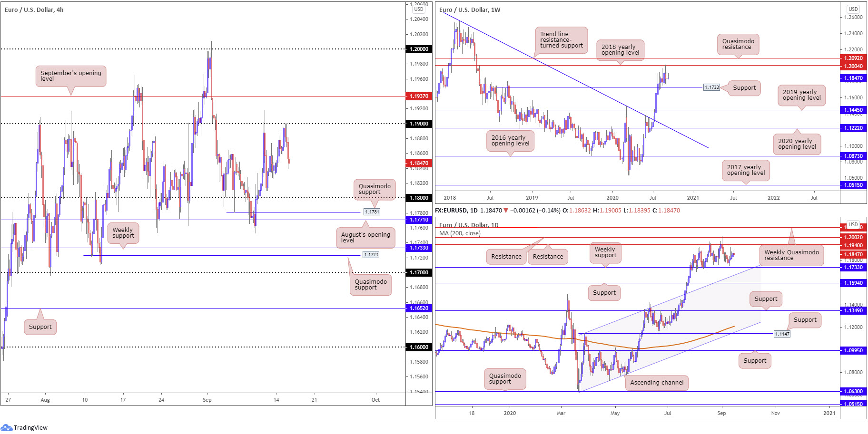Click the TradingView logo icon
The height and width of the screenshot is (434, 868).
7,427
